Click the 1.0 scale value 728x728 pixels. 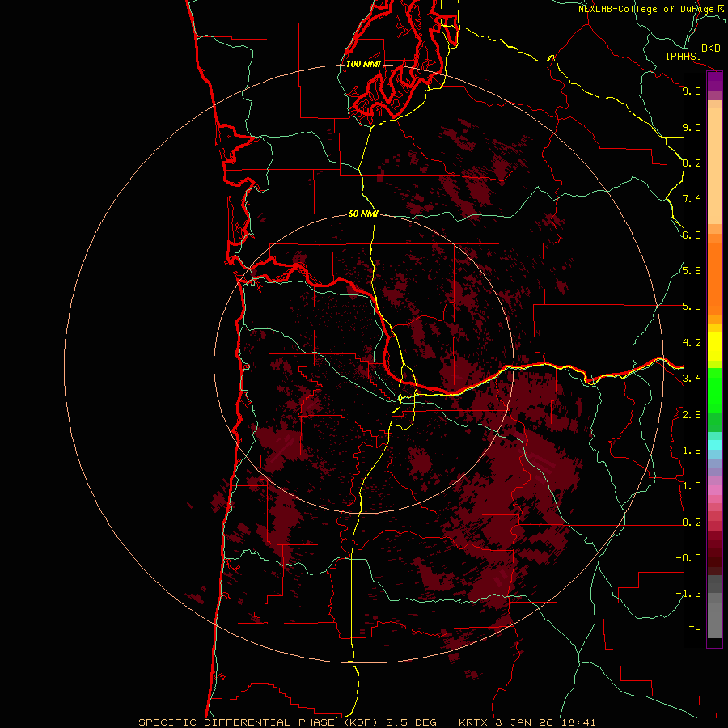click(x=692, y=486)
